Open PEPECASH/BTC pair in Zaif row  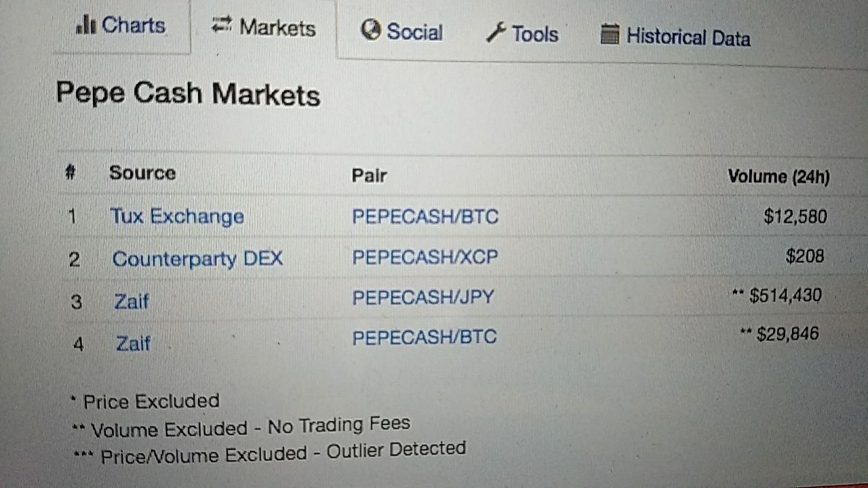pyautogui.click(x=425, y=337)
